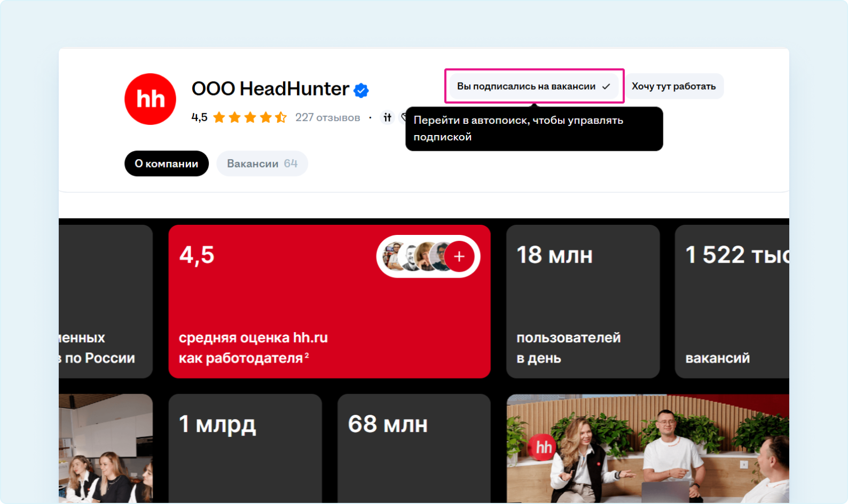Image resolution: width=848 pixels, height=504 pixels.
Task: Click the 'ООО HeadHunter' company name
Action: tap(270, 89)
